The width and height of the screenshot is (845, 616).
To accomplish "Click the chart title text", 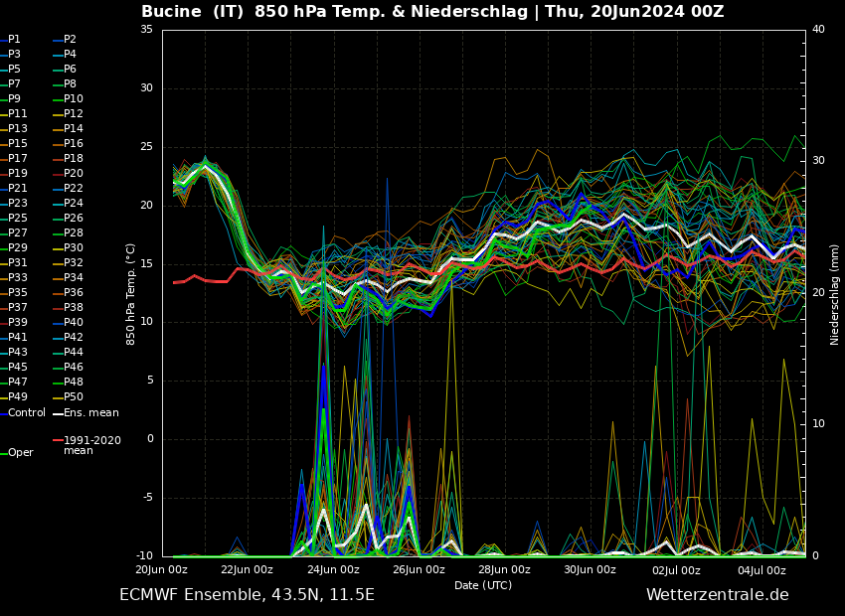I will coord(432,11).
